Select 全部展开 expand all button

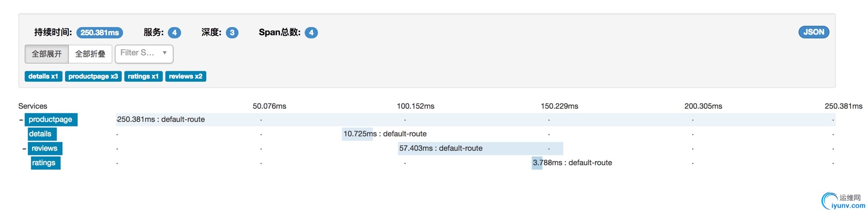47,54
